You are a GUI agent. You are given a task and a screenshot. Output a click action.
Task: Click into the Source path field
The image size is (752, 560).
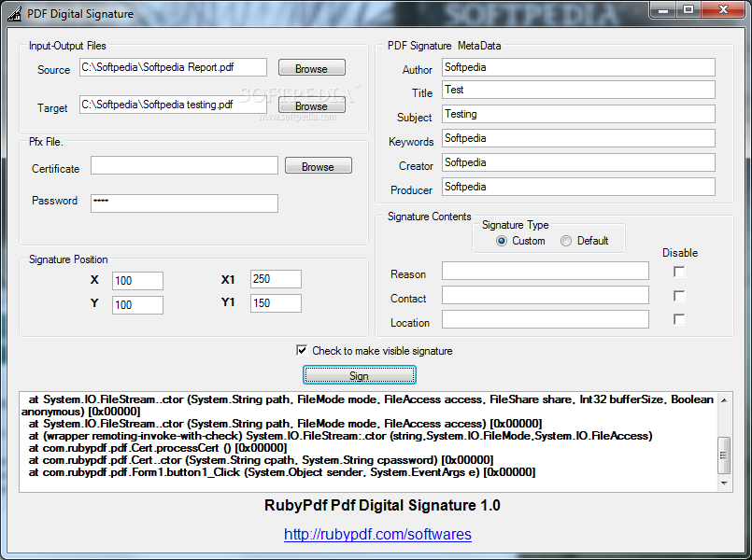point(173,67)
